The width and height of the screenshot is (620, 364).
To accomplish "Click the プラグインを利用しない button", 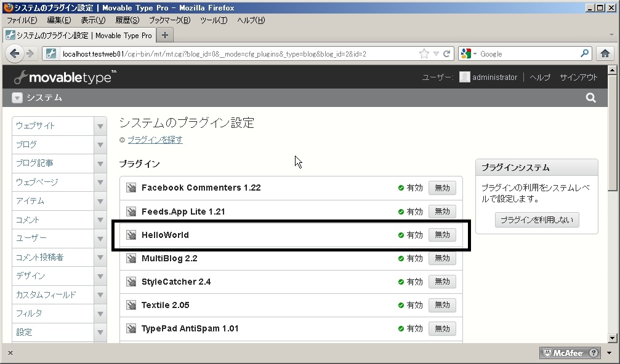I will click(537, 220).
